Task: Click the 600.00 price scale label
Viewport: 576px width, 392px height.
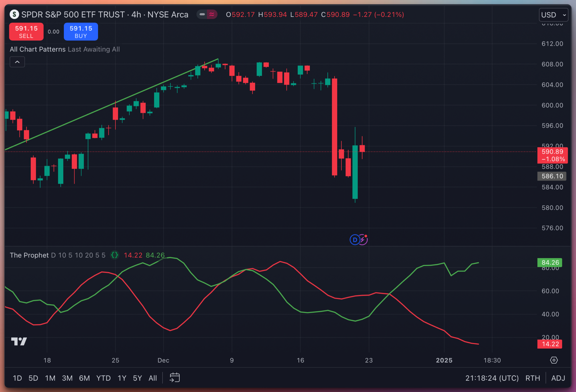Action: pyautogui.click(x=552, y=105)
